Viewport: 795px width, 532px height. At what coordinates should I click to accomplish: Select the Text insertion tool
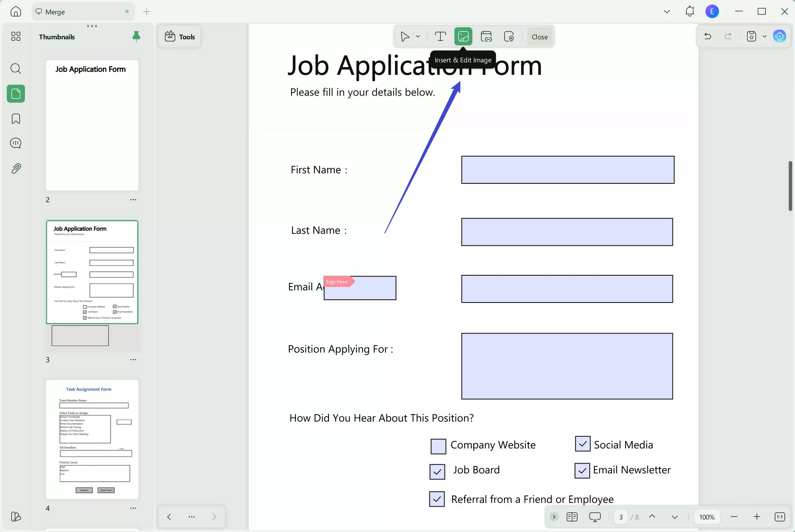pyautogui.click(x=440, y=36)
